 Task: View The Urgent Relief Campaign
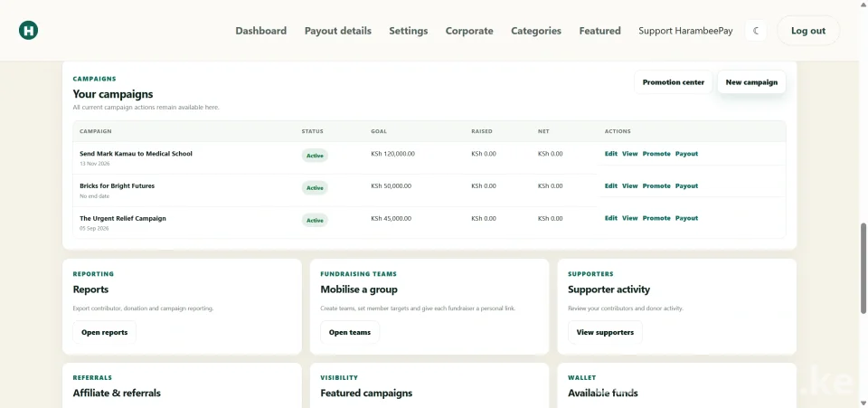629,218
